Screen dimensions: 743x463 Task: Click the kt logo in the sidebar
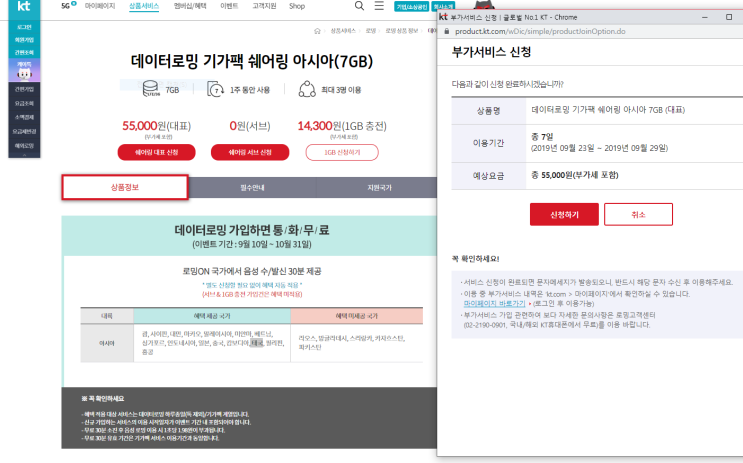(24, 6)
